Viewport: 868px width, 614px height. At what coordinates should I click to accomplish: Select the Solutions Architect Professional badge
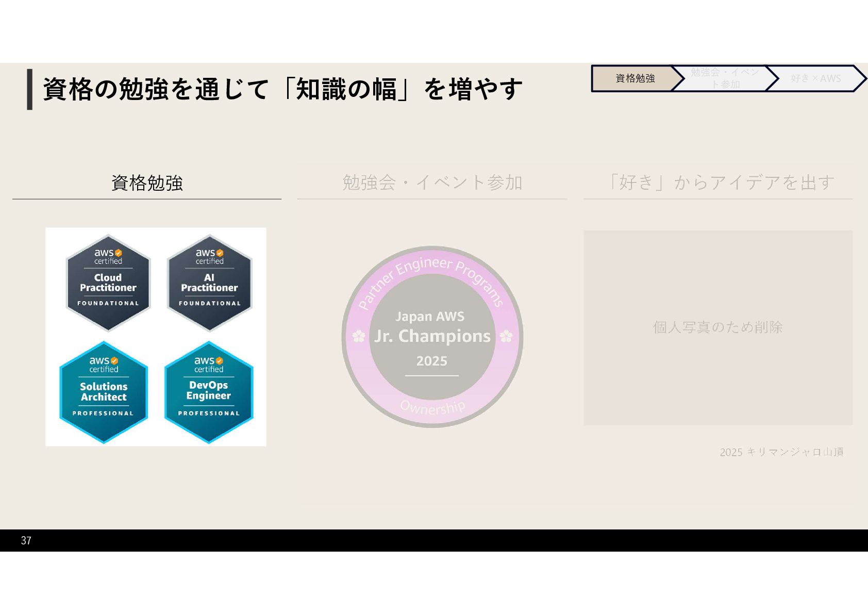104,392
